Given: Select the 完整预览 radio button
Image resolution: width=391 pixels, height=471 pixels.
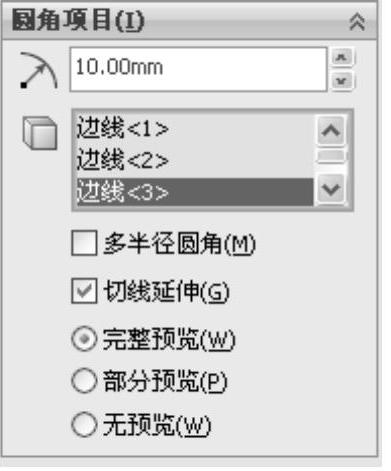Looking at the screenshot, I should 84,339.
